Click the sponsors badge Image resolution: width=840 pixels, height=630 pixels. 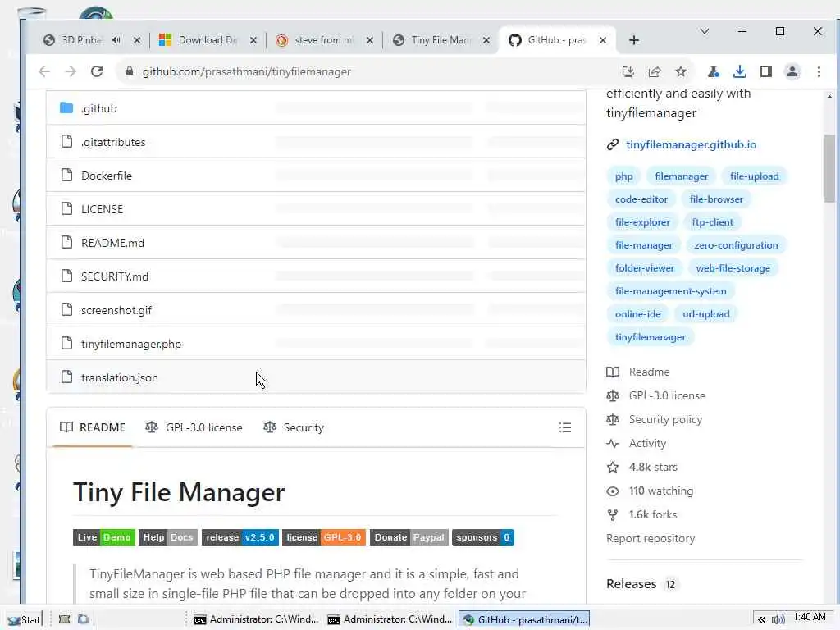point(483,537)
